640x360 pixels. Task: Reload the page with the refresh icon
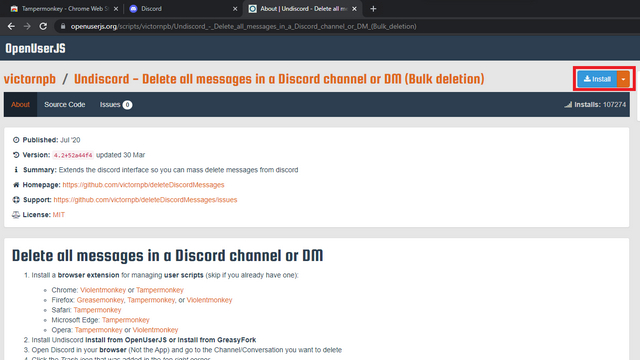click(x=43, y=26)
